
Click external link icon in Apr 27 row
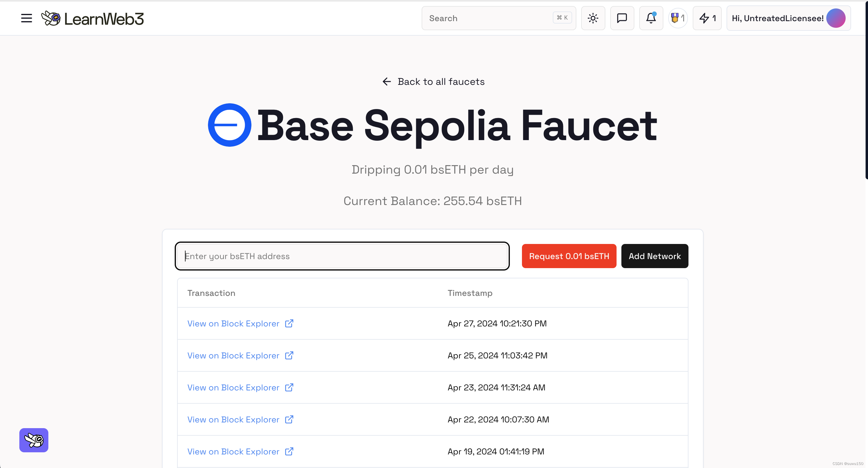tap(289, 323)
